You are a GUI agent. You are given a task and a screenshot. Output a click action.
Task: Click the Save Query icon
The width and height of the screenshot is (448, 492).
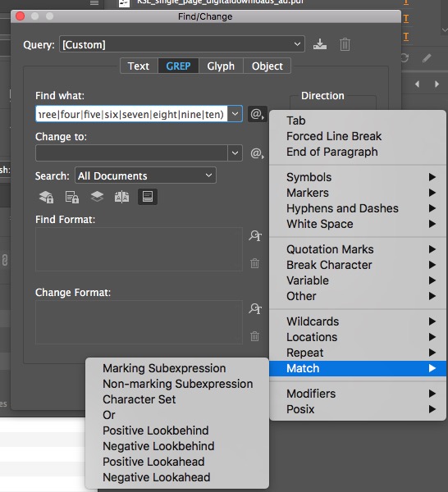(x=320, y=44)
